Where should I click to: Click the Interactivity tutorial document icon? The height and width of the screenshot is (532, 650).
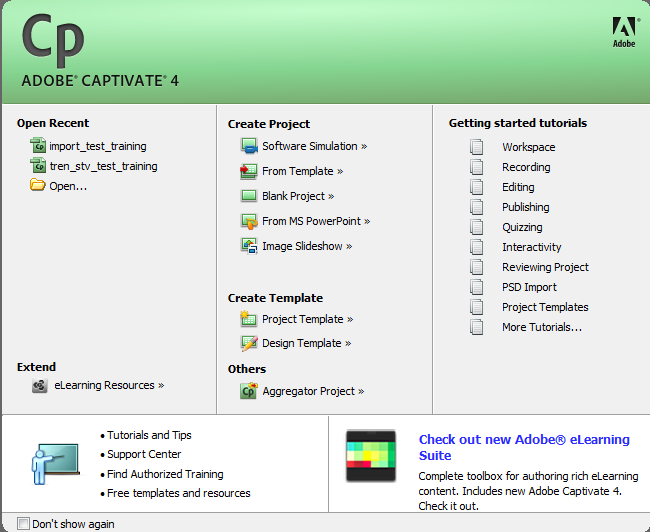(x=476, y=247)
